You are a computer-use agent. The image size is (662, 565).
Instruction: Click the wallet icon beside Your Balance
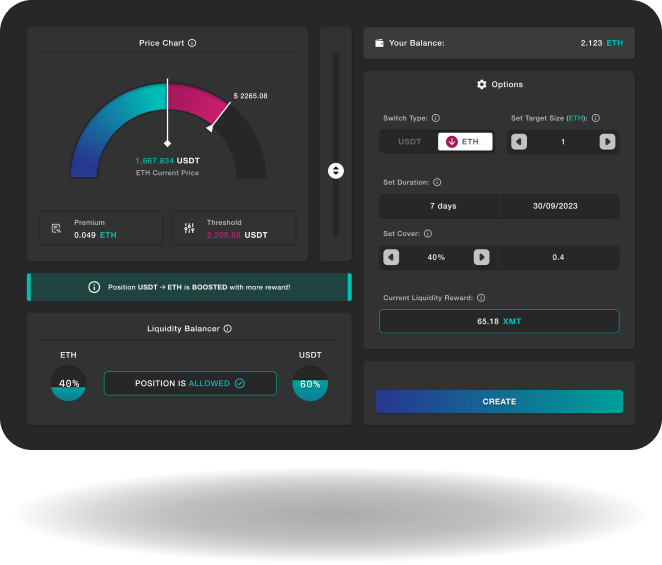tap(380, 43)
